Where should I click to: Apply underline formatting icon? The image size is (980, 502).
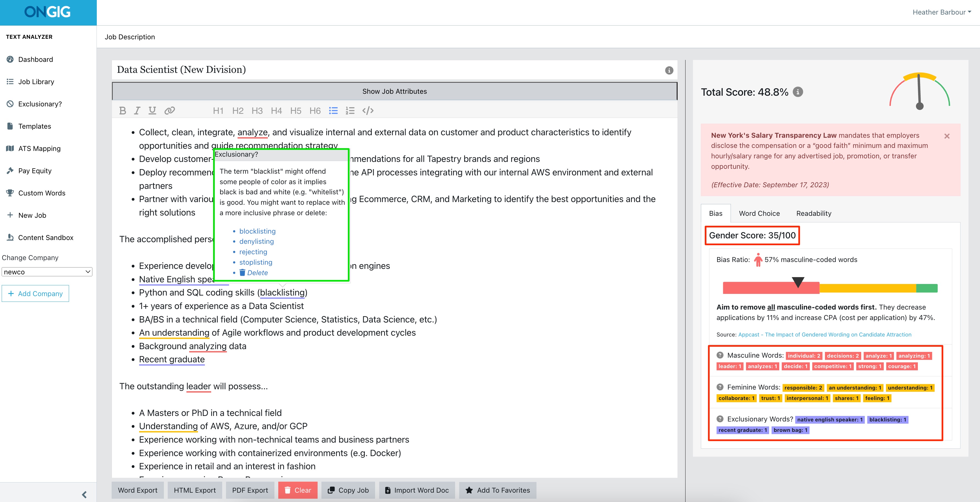tap(152, 111)
